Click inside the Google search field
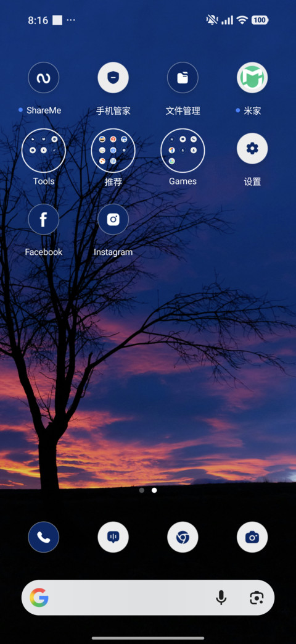The image size is (296, 644). [148, 598]
